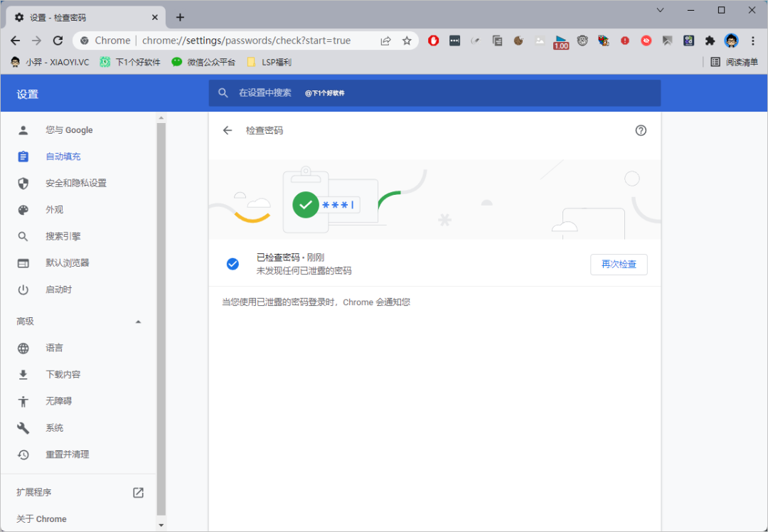This screenshot has height=532, width=768.
Task: Click the search magnifier in settings search
Action: click(x=223, y=93)
